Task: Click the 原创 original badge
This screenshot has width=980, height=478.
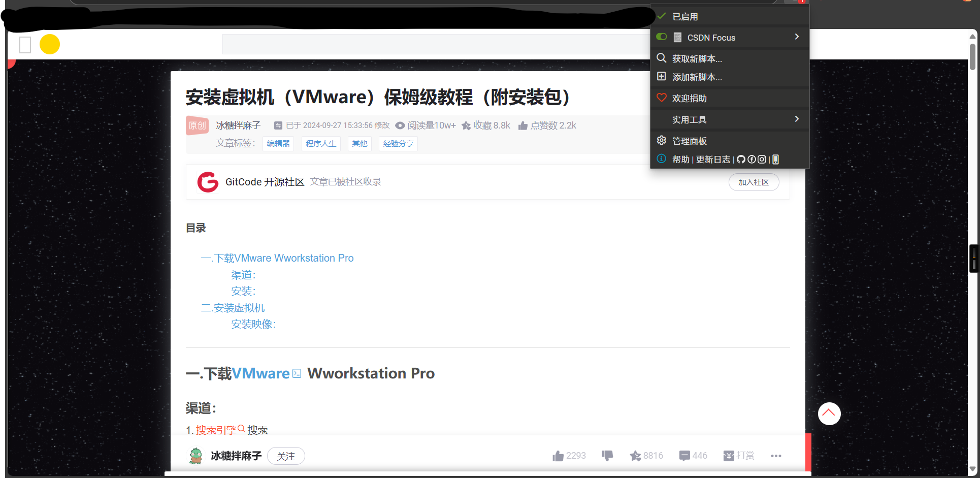Action: click(x=197, y=125)
